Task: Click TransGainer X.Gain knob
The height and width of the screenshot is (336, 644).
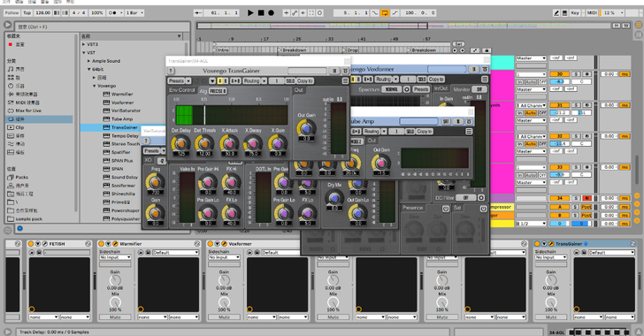Action: (277, 143)
